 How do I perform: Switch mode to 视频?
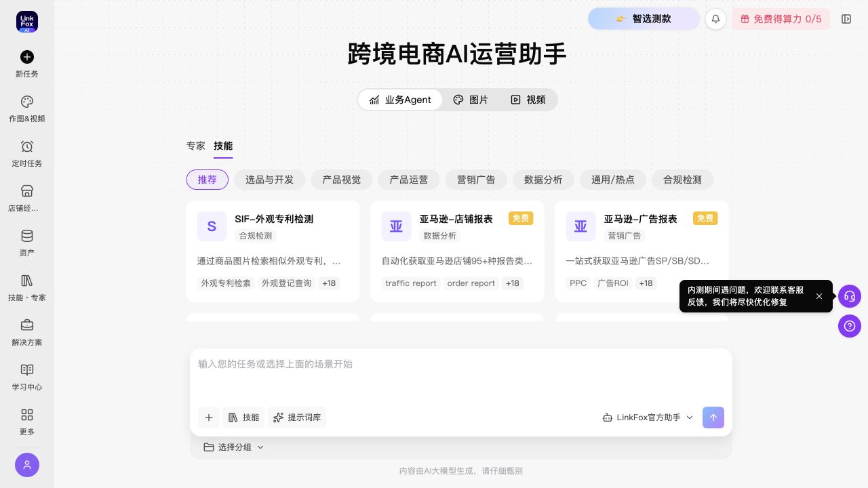[x=528, y=100]
